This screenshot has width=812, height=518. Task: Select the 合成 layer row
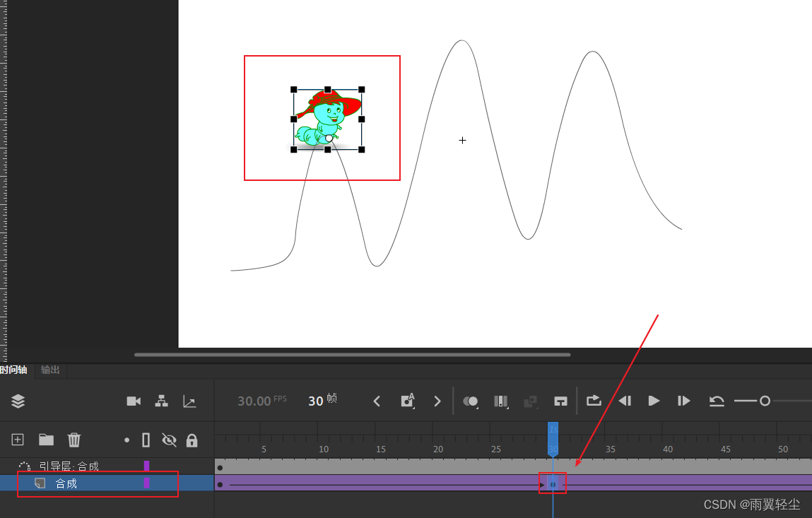[107, 483]
